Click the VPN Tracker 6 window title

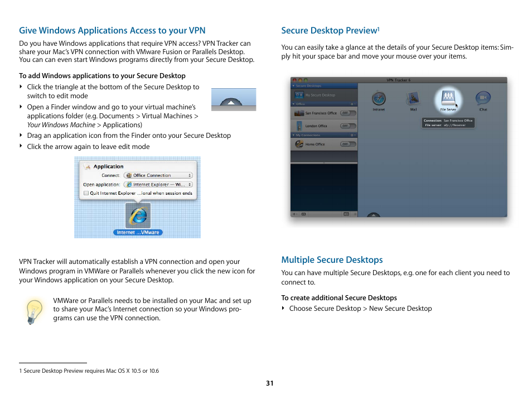pyautogui.click(x=398, y=80)
